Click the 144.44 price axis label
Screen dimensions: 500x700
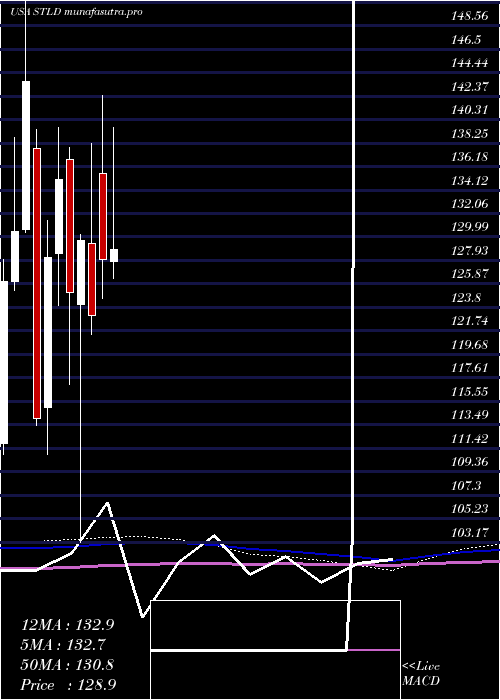(470, 63)
